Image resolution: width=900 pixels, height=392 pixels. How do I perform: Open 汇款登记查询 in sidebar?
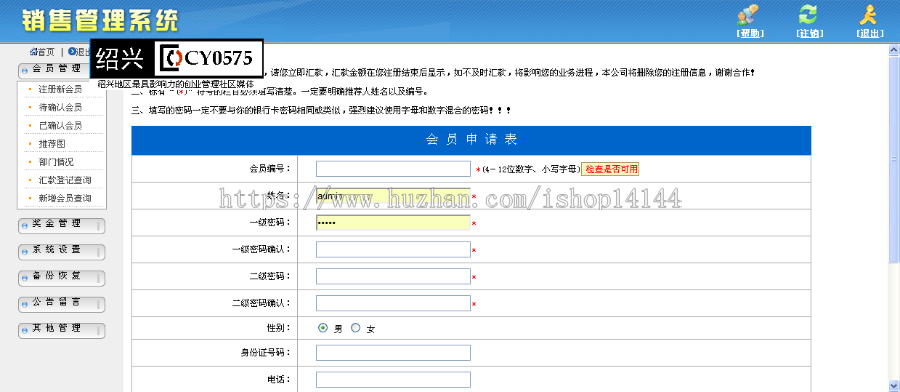coord(64,180)
